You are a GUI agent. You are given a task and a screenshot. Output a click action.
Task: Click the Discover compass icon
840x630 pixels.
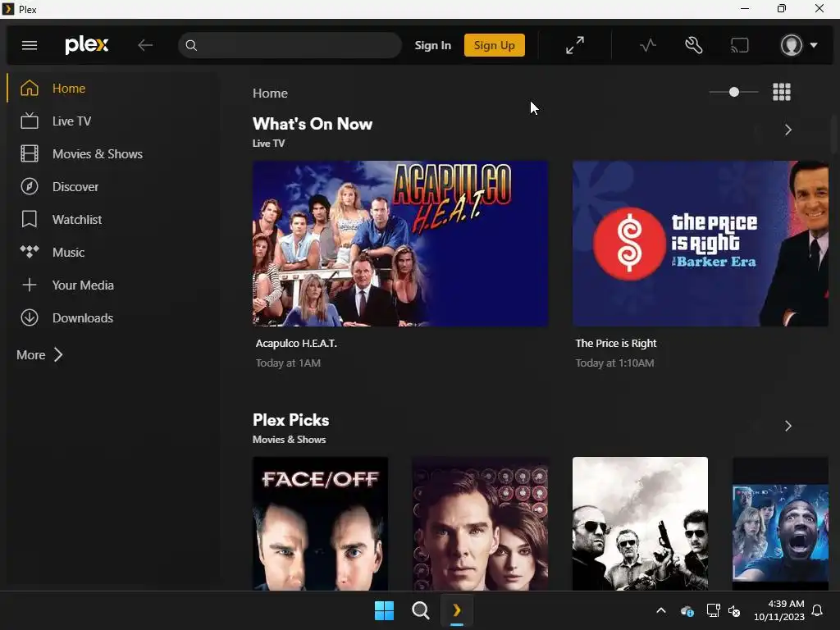tap(30, 186)
